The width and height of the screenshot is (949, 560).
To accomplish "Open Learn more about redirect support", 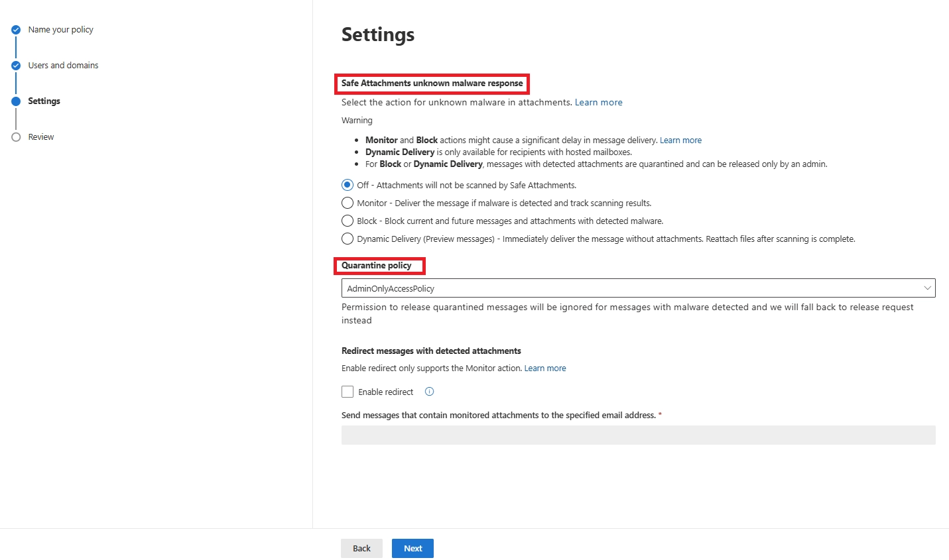I will click(545, 368).
